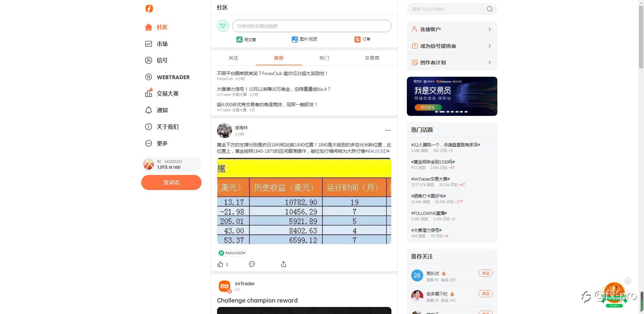This screenshot has width=644, height=314.
Task: Click the search magnifier icon
Action: point(490,9)
